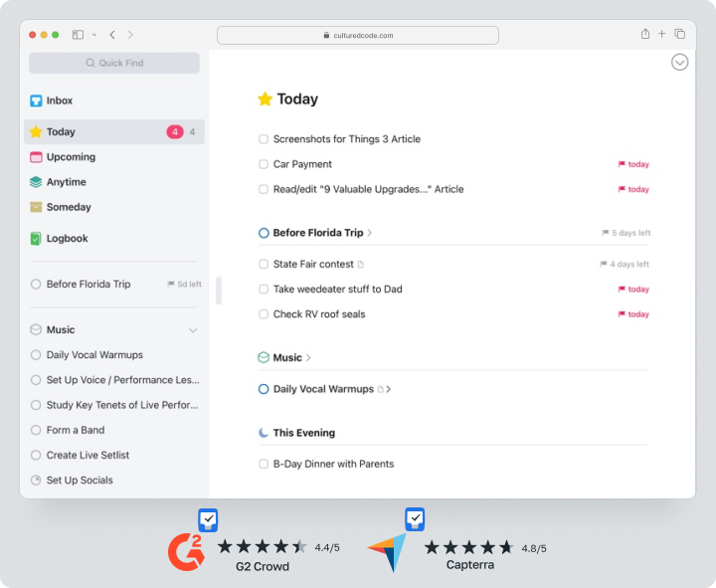Viewport: 716px width, 588px height.
Task: Click the 4.8/5 Capterra rating text
Action: click(534, 549)
